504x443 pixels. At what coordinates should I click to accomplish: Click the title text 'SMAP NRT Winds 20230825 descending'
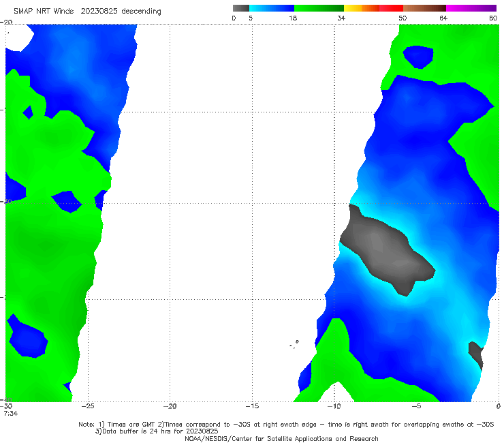[87, 12]
